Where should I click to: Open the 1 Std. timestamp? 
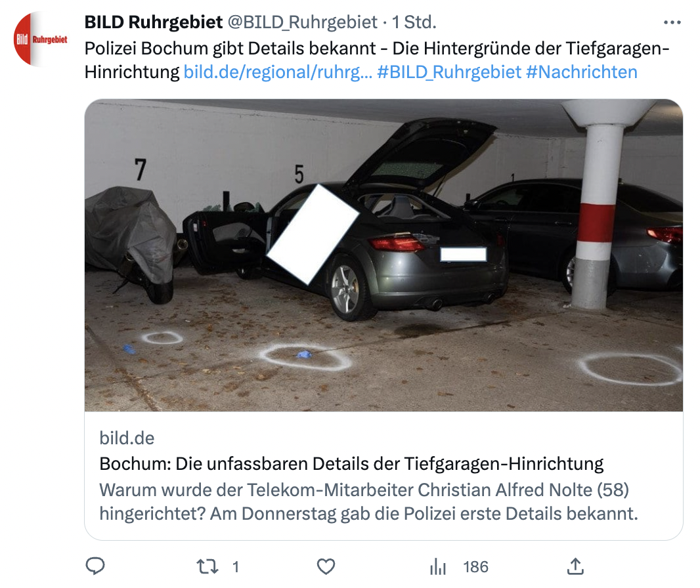(x=414, y=22)
